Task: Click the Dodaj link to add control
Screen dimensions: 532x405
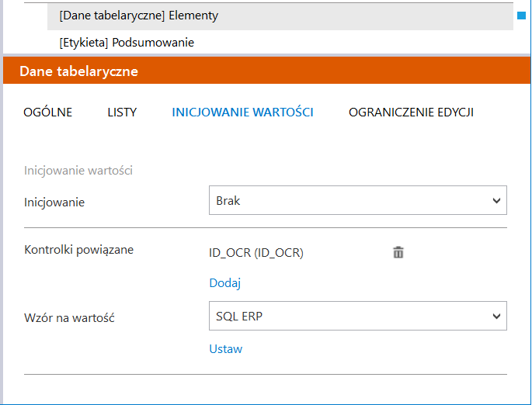Action: pyautogui.click(x=225, y=283)
